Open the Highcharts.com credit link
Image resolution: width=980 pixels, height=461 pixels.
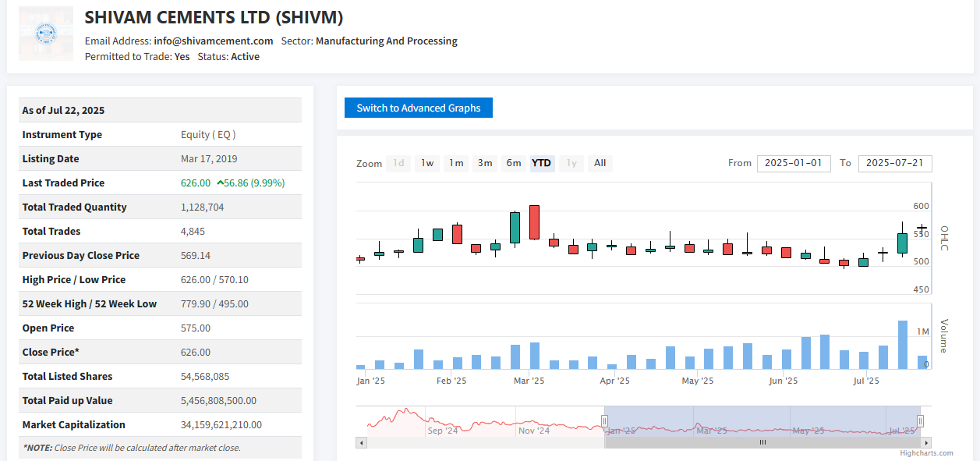[x=926, y=453]
